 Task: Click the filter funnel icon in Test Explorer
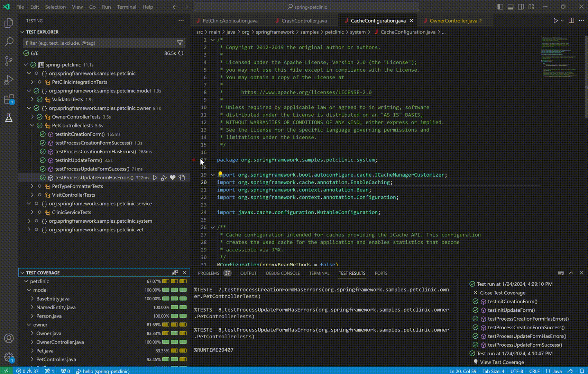[180, 43]
